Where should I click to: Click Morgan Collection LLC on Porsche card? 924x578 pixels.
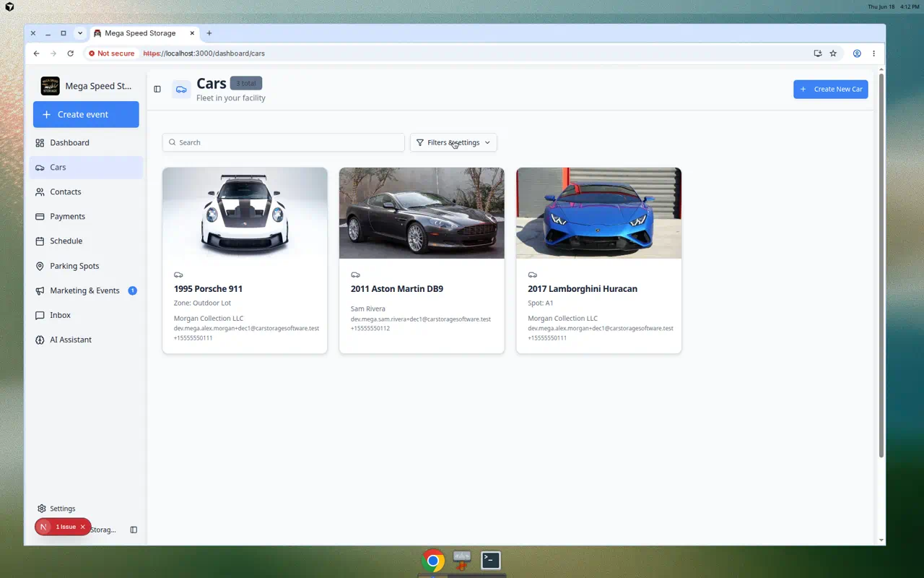pyautogui.click(x=209, y=318)
